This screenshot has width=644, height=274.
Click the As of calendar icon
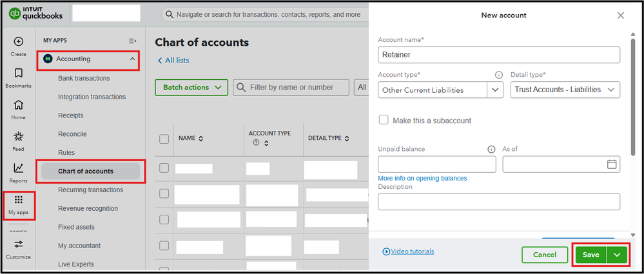pos(612,164)
